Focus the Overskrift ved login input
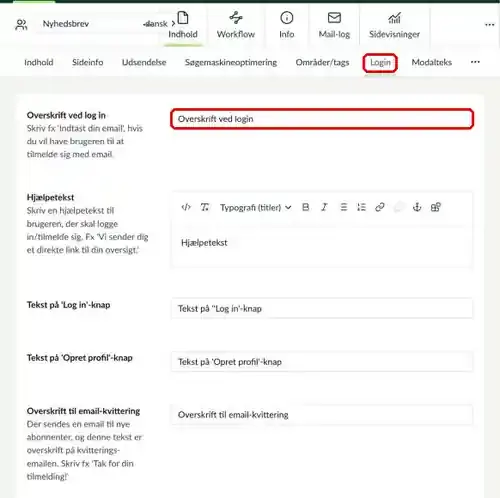Viewport: 500px width, 498px height. pos(322,119)
